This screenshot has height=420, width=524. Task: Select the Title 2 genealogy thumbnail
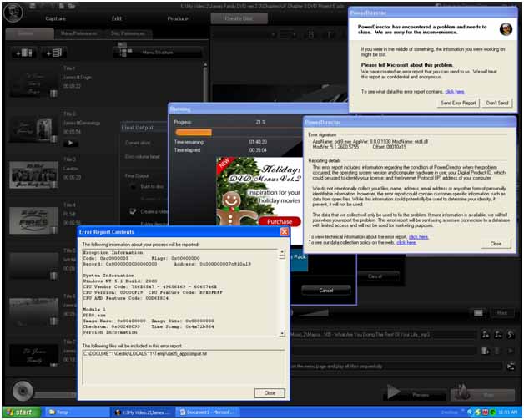tap(33, 129)
